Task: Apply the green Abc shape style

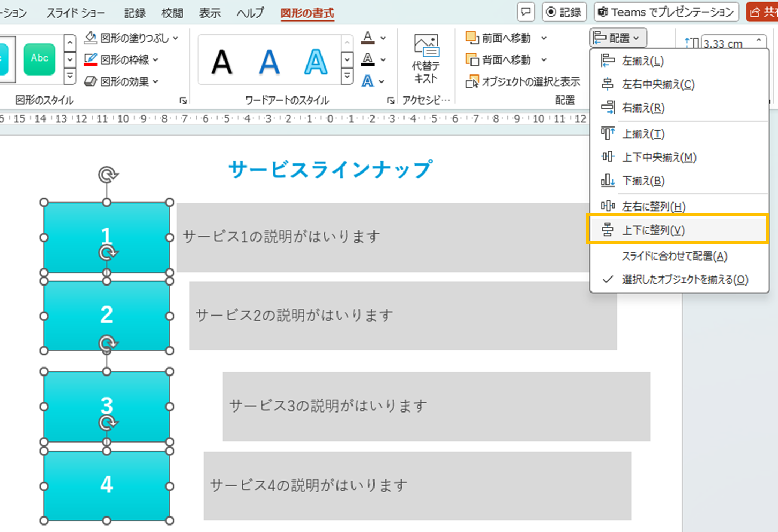Action: [x=40, y=59]
